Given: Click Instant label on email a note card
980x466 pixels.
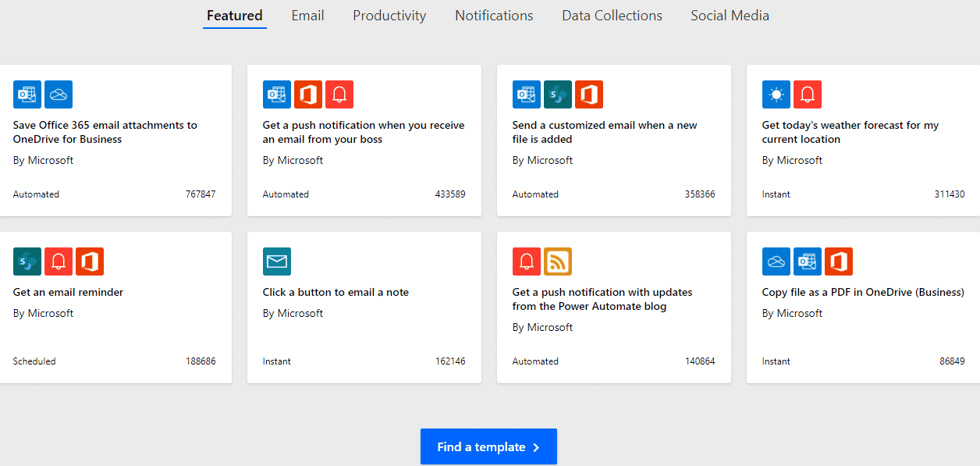Looking at the screenshot, I should tap(277, 361).
